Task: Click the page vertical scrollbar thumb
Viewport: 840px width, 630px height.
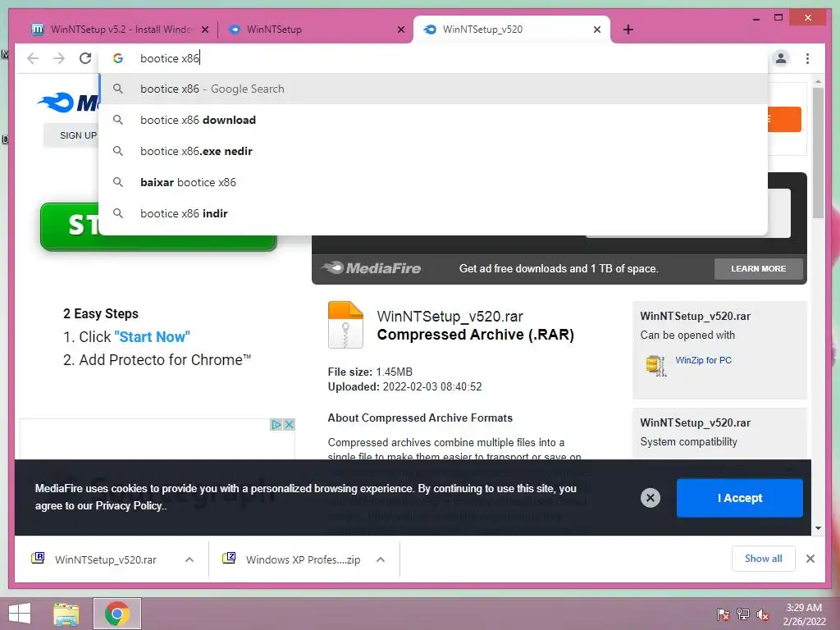Action: tap(818, 153)
